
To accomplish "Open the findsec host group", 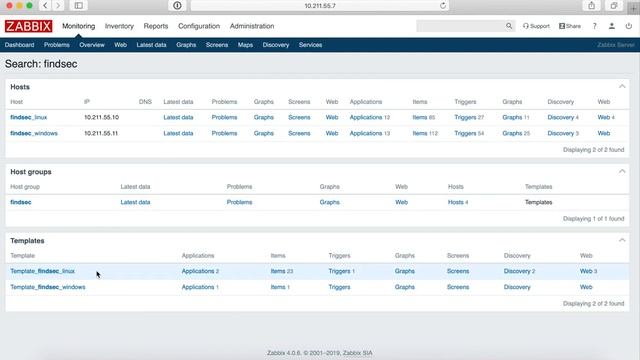I will 21,202.
